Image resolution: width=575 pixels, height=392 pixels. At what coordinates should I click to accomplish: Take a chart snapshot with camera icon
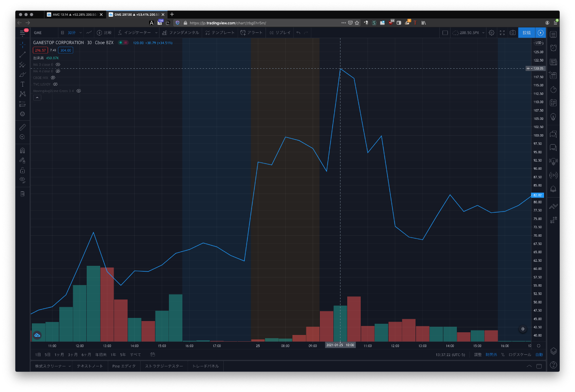click(x=513, y=33)
